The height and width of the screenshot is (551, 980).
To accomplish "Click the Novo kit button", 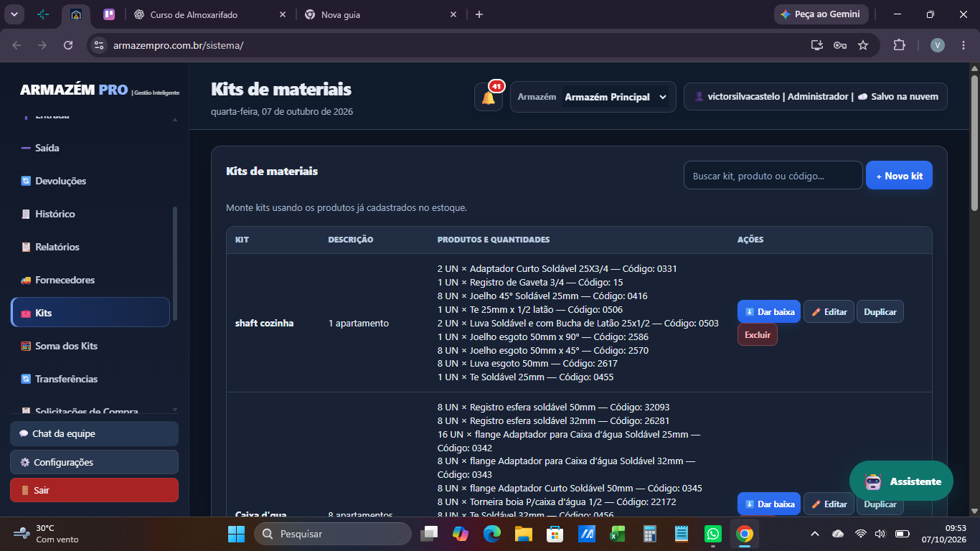I will coord(899,176).
